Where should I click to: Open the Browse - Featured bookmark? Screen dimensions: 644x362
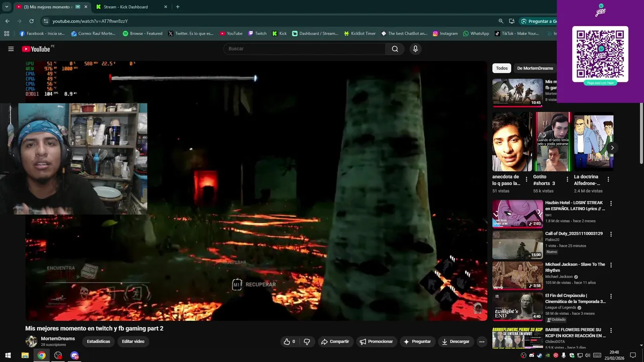click(x=142, y=34)
